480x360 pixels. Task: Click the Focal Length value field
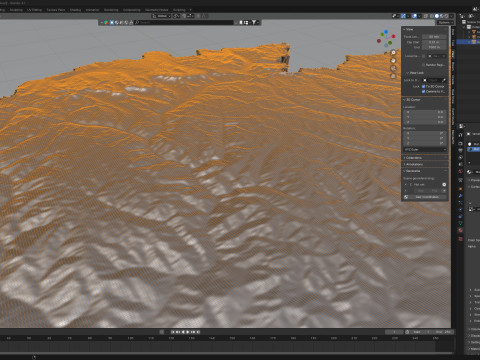click(434, 37)
